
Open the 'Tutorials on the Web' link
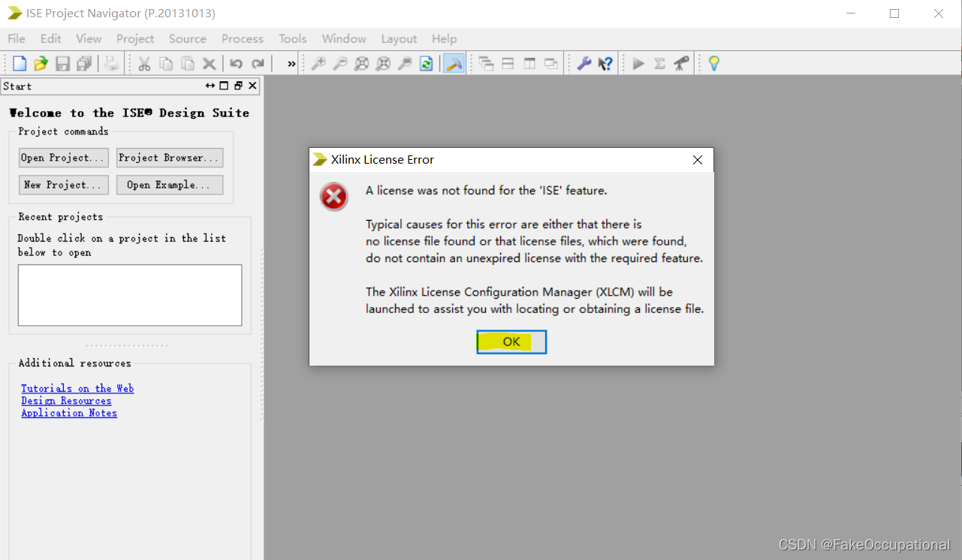pyautogui.click(x=77, y=388)
